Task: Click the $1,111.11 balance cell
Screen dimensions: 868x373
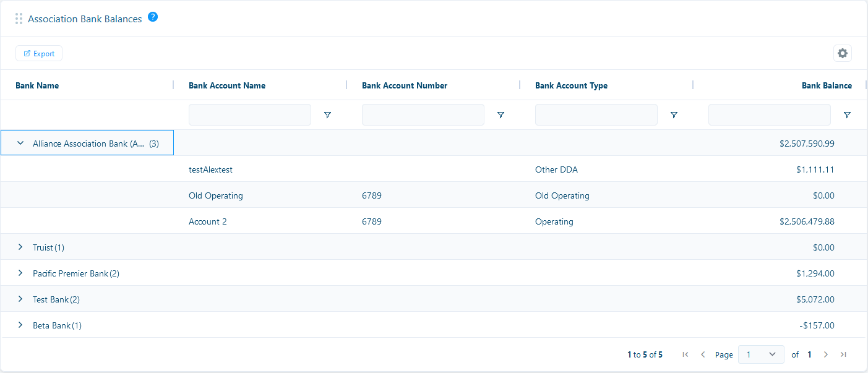Action: pyautogui.click(x=815, y=169)
